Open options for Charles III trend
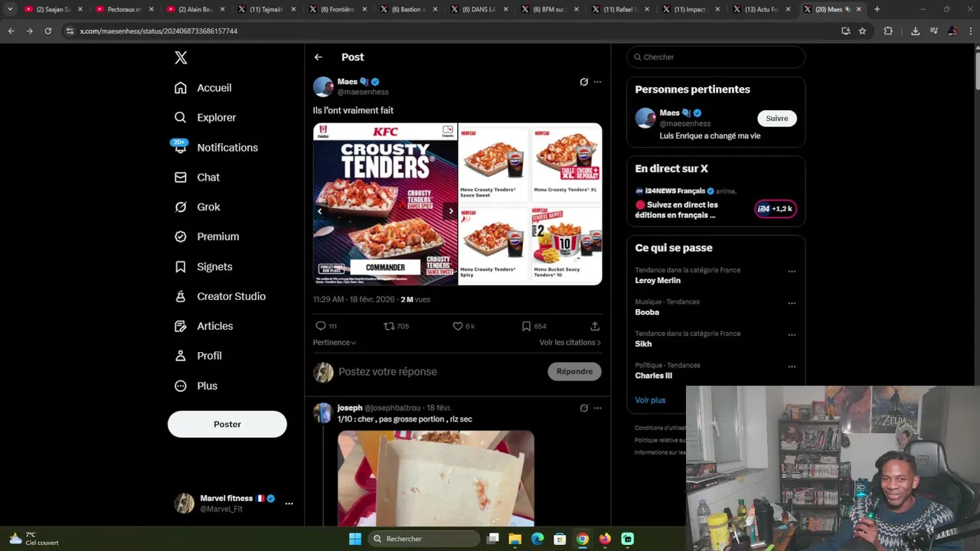980x551 pixels. click(x=792, y=367)
